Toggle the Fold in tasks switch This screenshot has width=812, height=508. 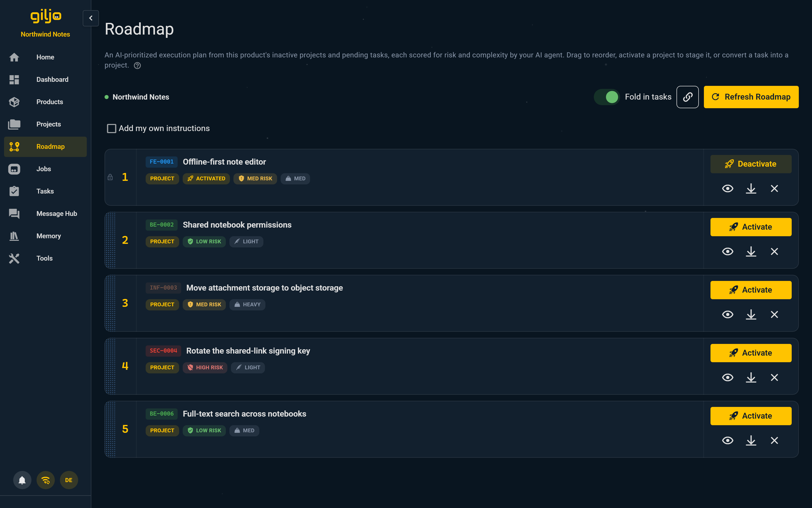[607, 97]
